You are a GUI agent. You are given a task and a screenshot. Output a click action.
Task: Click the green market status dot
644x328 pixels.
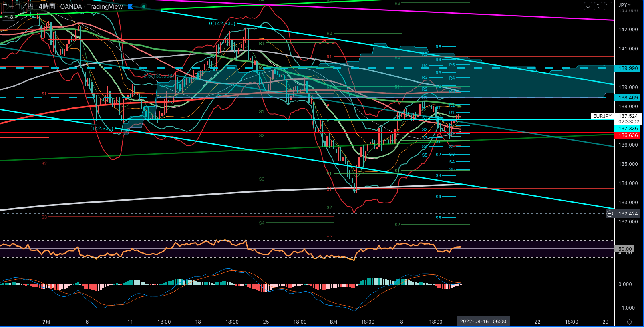click(144, 6)
